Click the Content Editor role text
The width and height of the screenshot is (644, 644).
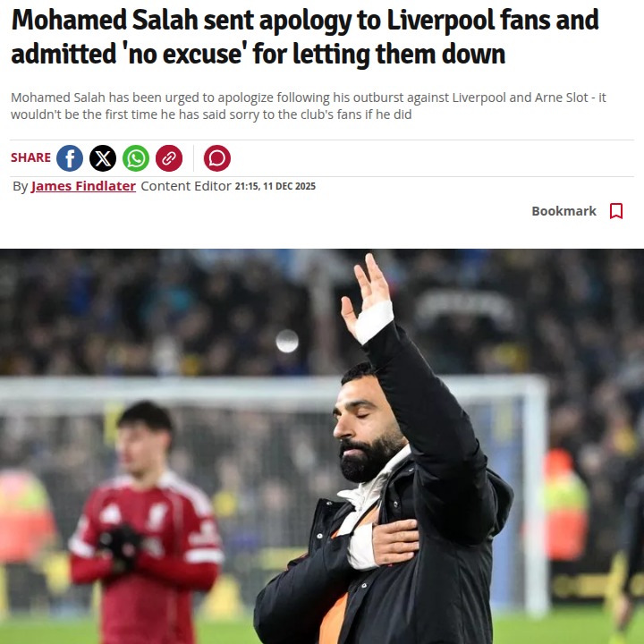coord(186,186)
